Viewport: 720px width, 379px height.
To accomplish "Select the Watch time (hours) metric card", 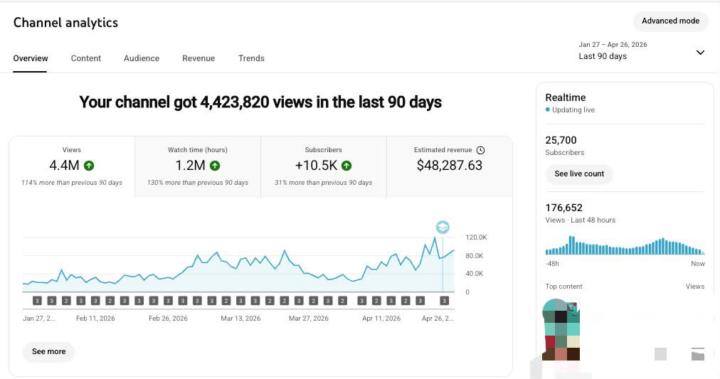I will point(197,167).
